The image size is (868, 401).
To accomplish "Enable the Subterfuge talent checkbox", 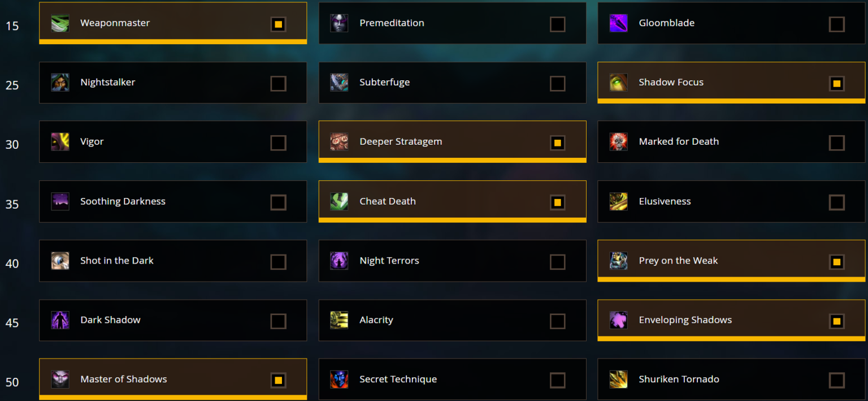I will 558,83.
